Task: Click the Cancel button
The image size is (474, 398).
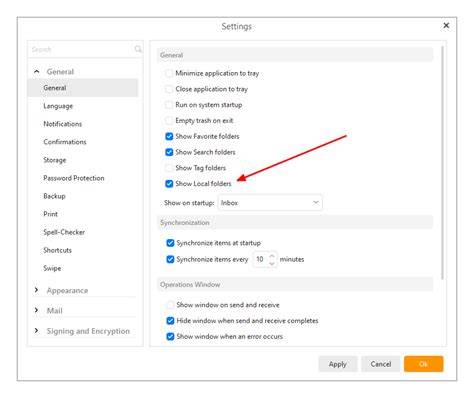Action: point(381,364)
